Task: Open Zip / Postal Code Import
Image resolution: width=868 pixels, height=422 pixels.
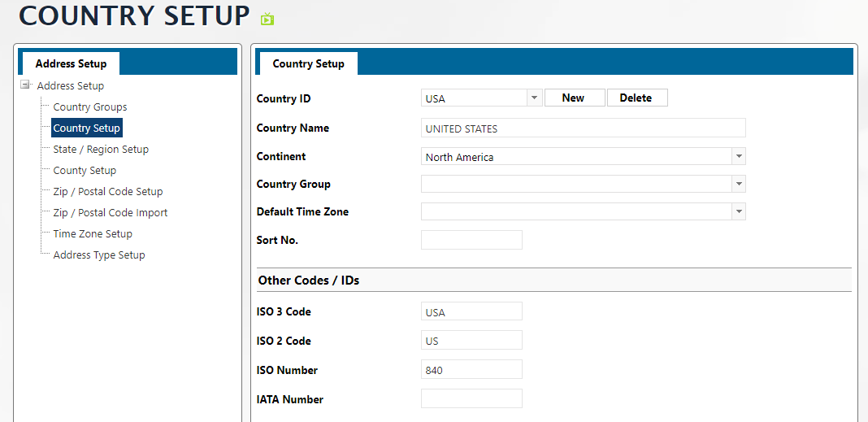Action: click(x=111, y=213)
